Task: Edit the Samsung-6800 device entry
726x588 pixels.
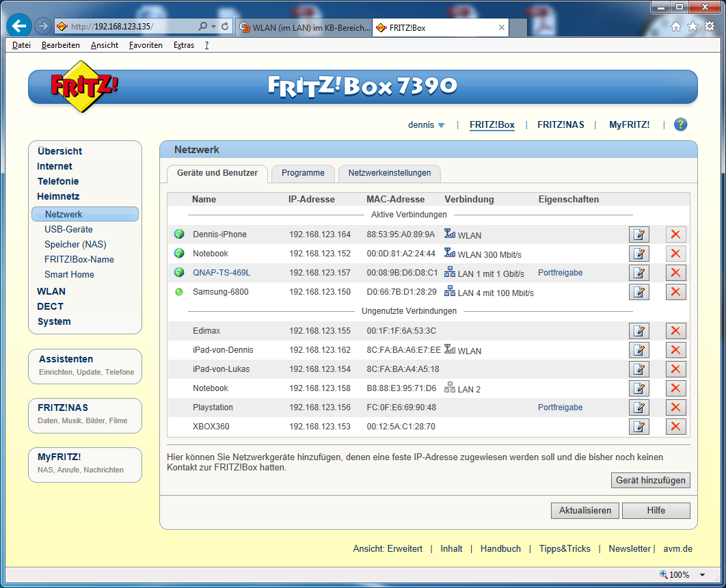Action: [x=639, y=292]
